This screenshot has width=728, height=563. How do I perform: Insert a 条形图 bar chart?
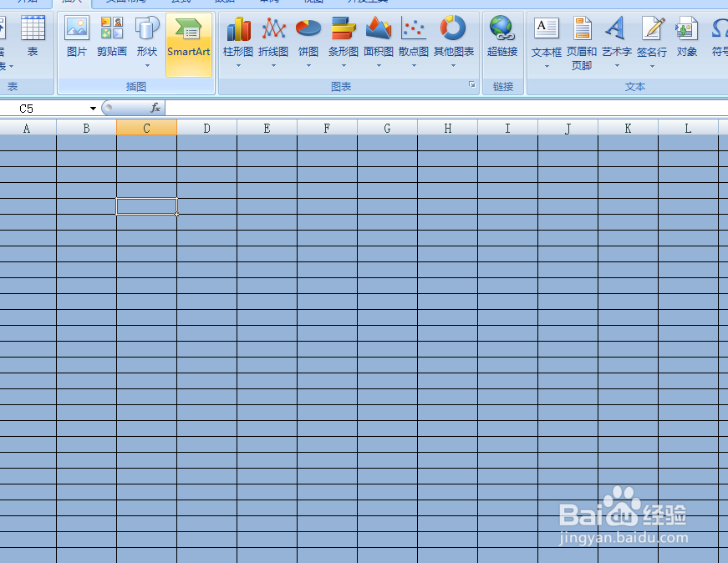point(344,42)
